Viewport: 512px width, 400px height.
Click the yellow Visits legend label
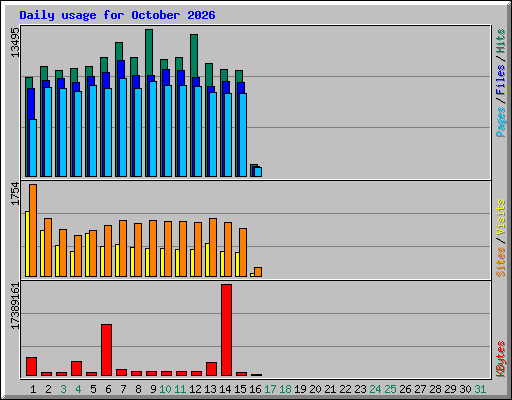click(x=501, y=217)
